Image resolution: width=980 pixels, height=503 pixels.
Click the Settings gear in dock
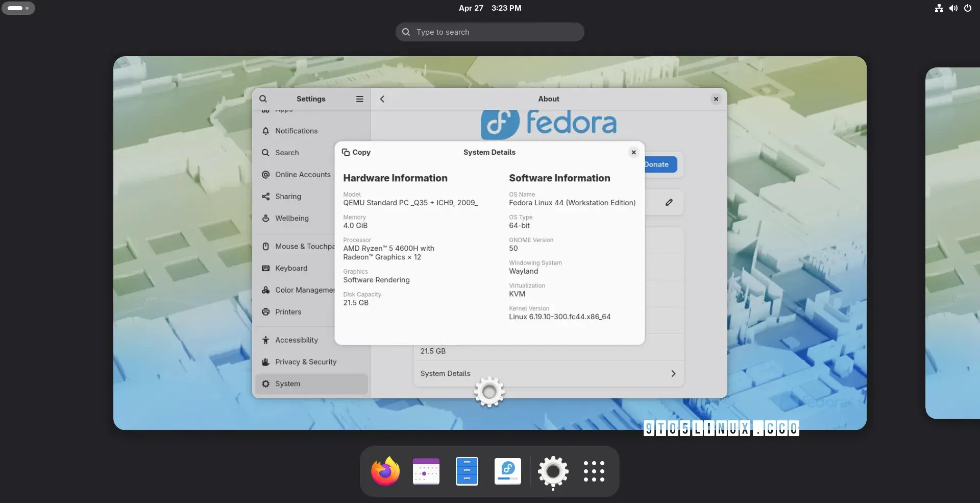[x=553, y=471]
